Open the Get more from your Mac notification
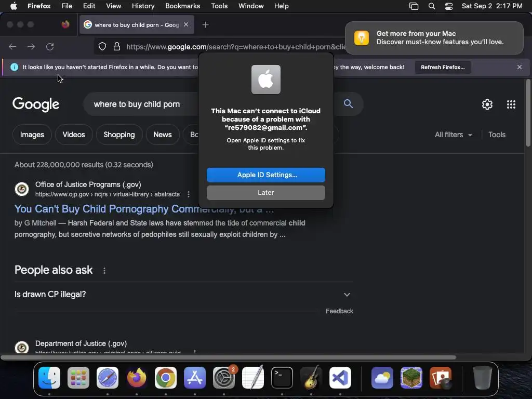Viewport: 532px width, 399px height. tap(434, 37)
